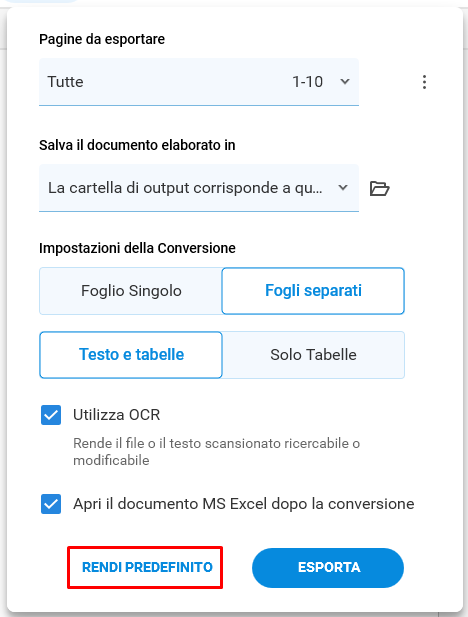Switch to Solo Tabelle conversion mode
The width and height of the screenshot is (468, 617).
coord(313,355)
